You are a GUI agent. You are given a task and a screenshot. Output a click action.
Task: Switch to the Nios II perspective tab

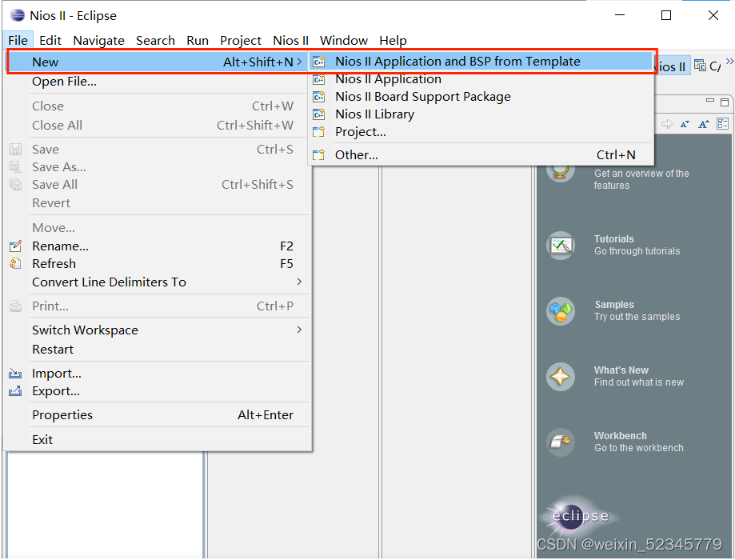pos(672,66)
